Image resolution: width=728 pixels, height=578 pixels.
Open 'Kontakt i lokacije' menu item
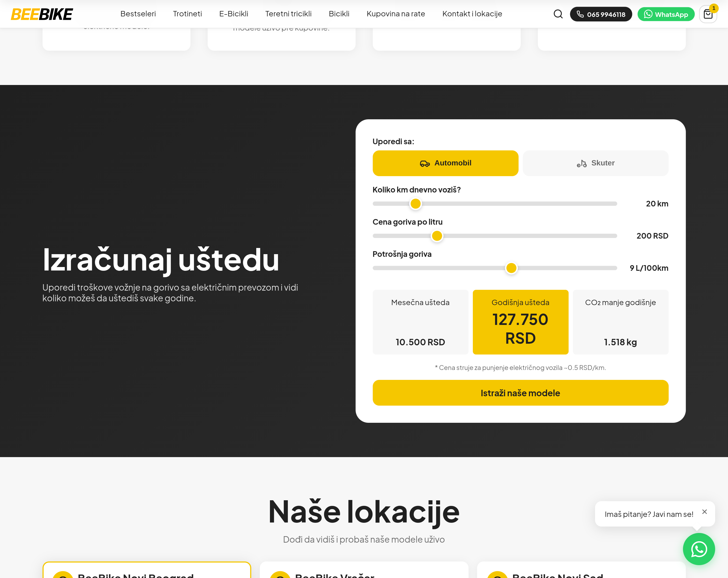click(x=472, y=14)
